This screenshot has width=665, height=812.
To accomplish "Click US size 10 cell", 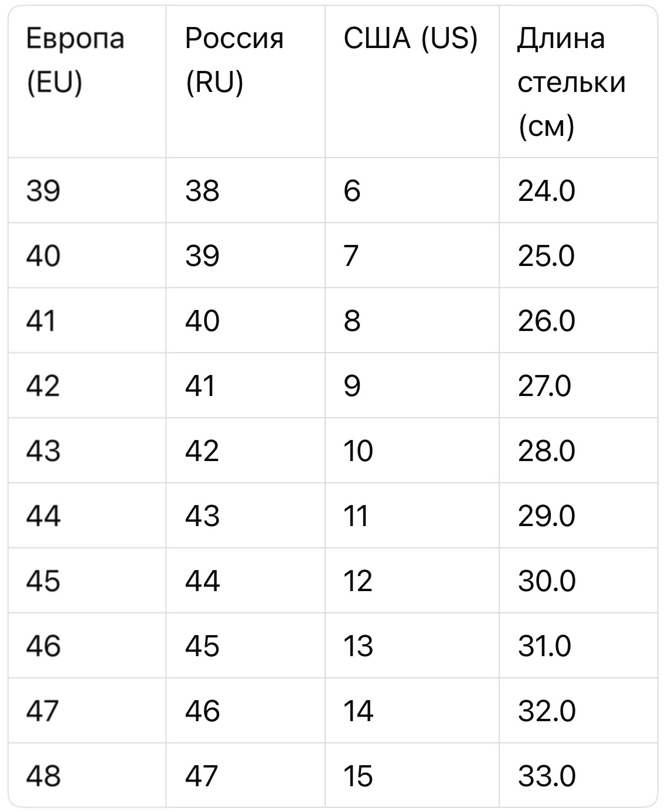I will [x=357, y=451].
